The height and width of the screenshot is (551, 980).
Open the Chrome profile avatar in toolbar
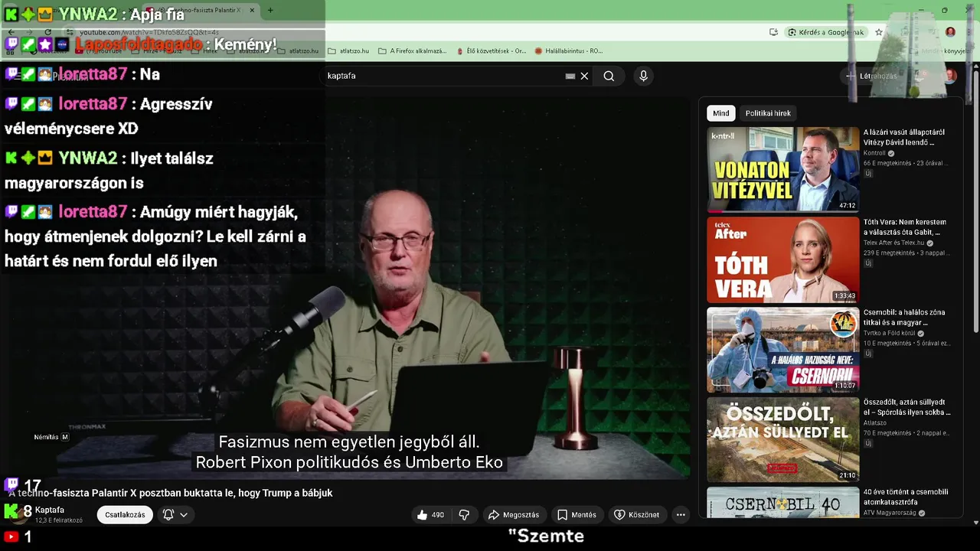[950, 32]
